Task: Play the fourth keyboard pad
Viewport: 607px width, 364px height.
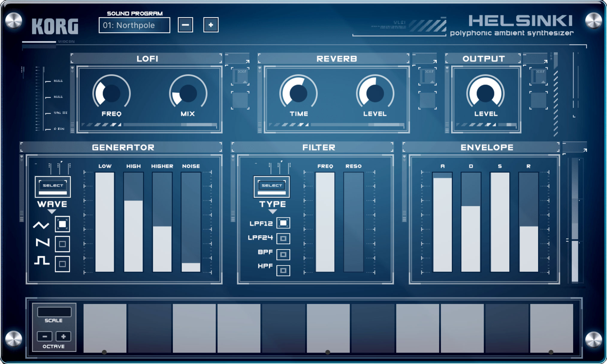Action: (239, 328)
